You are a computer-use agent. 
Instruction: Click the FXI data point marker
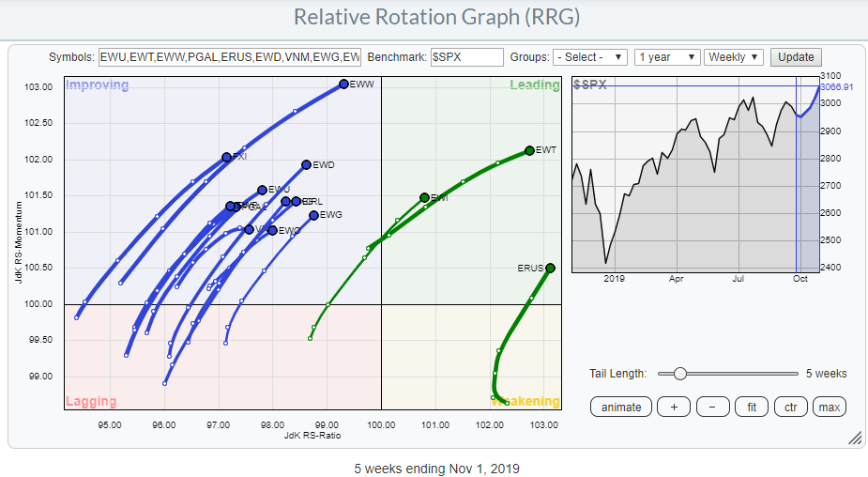[226, 157]
